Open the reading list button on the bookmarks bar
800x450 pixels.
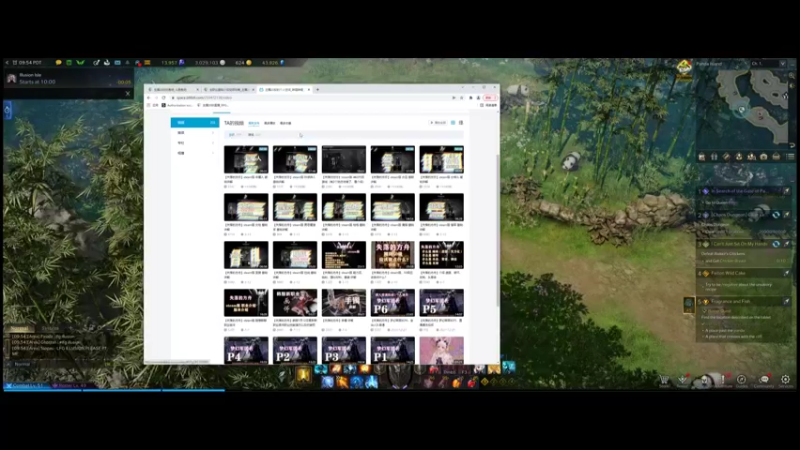(x=488, y=105)
